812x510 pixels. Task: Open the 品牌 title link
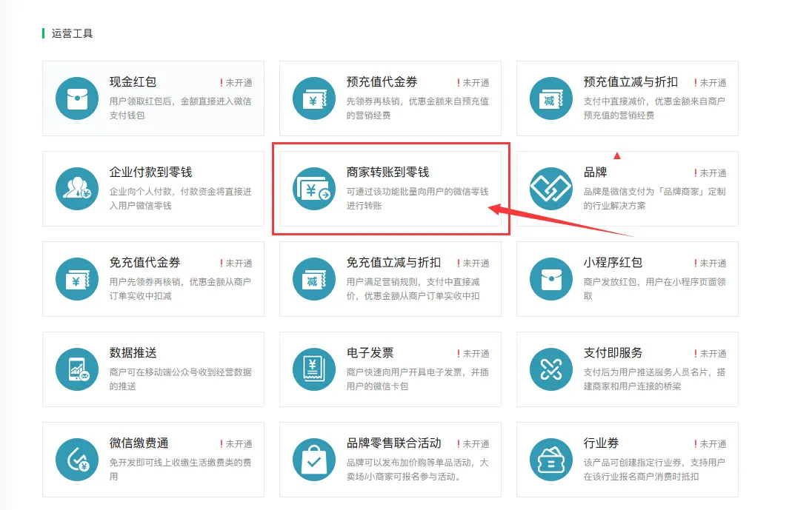596,172
